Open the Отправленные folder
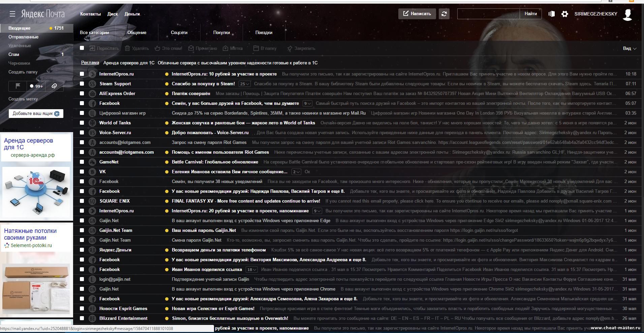This screenshot has width=644, height=333. click(24, 37)
